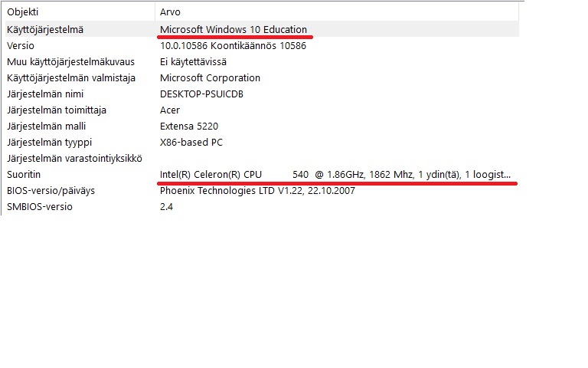Click the DESKTOP-PSUICDB system name
This screenshot has width=588, height=368.
[x=201, y=94]
